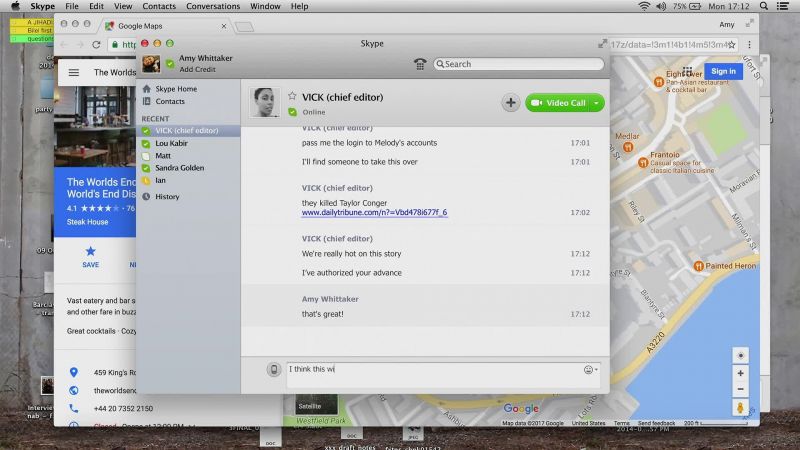Open the emoticon picker in message box
Viewport: 800px width, 450px height.
[590, 370]
